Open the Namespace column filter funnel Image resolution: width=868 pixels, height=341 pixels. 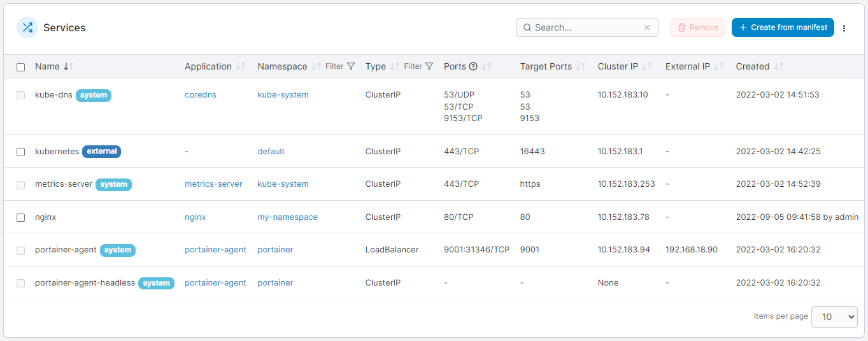coord(351,66)
